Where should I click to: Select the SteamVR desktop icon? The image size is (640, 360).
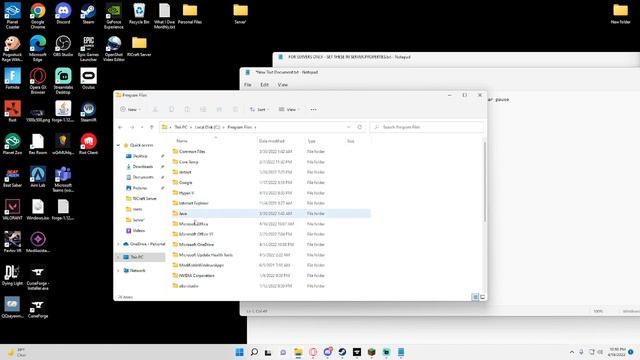point(88,112)
